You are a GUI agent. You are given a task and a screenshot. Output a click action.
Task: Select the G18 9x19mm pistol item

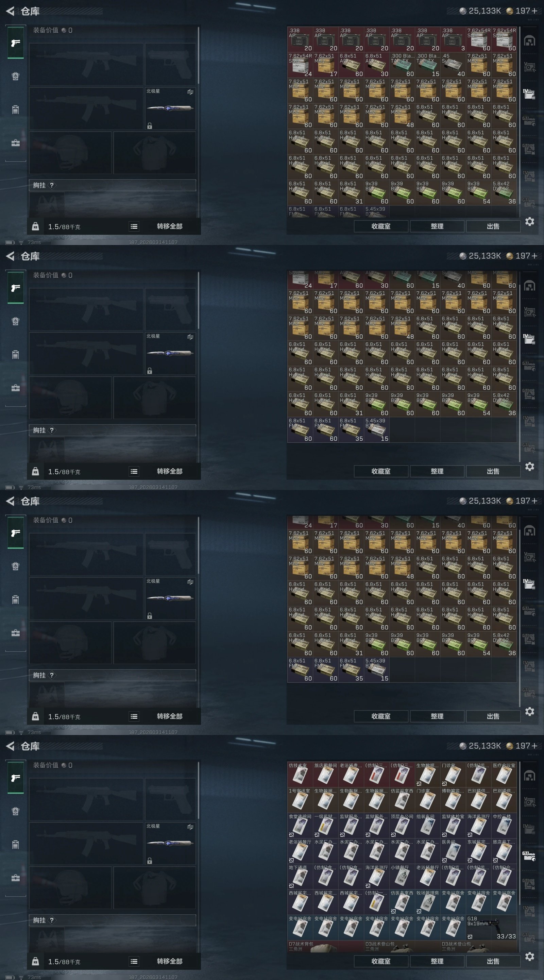492,928
